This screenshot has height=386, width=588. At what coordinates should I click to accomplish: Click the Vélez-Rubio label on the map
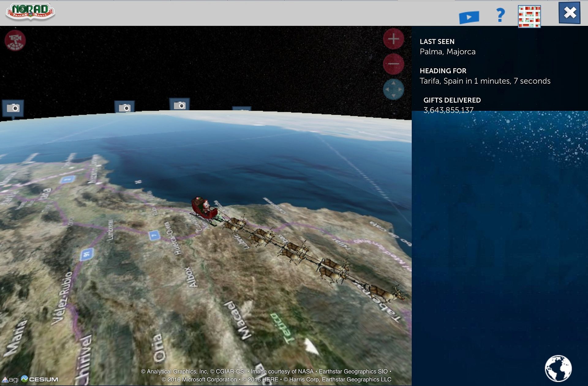[x=62, y=298]
